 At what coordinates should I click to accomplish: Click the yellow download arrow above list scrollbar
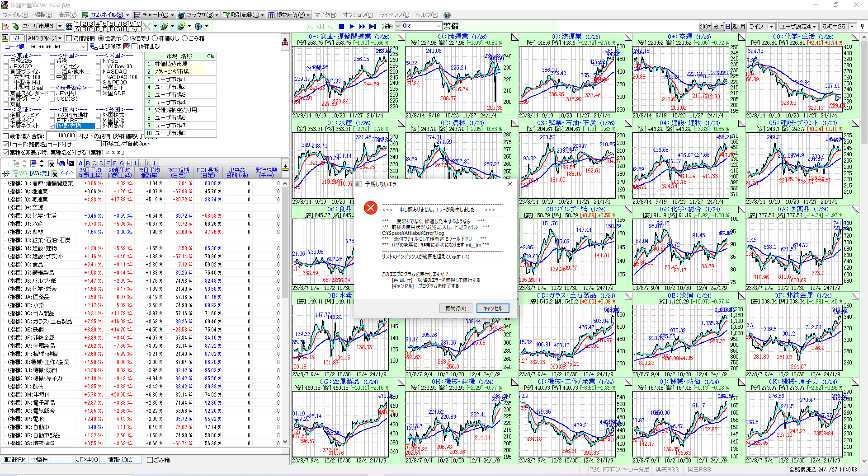click(x=285, y=168)
